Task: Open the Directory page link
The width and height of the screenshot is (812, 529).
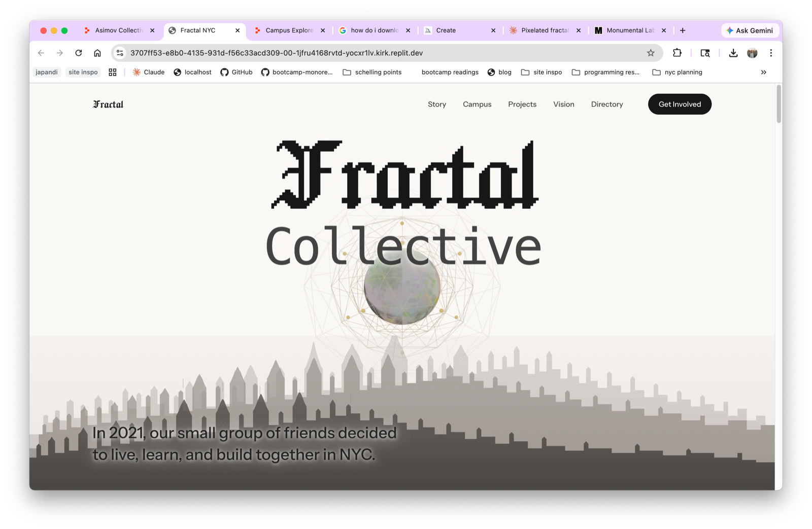Action: pyautogui.click(x=606, y=104)
